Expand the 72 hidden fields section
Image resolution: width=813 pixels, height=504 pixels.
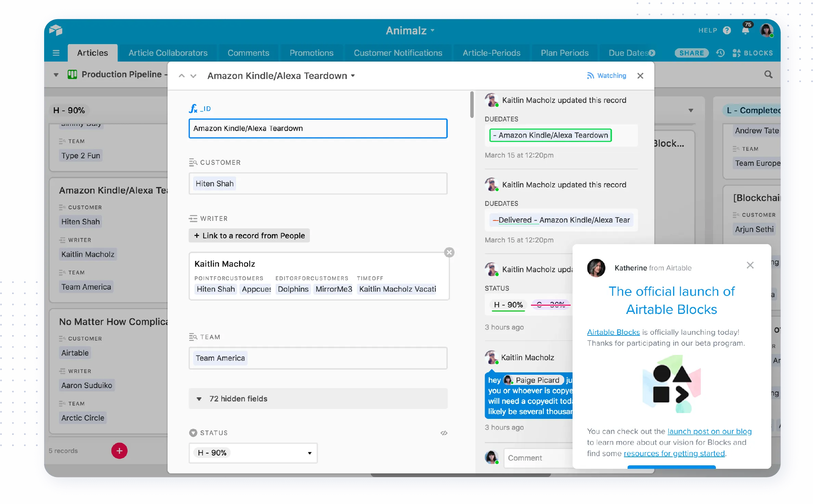318,399
